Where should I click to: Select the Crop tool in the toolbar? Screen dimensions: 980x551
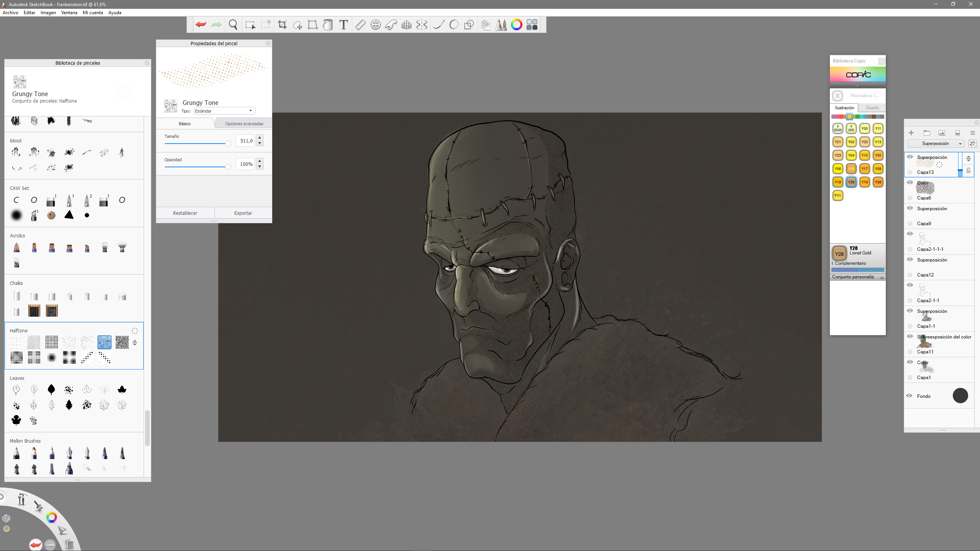(x=282, y=25)
